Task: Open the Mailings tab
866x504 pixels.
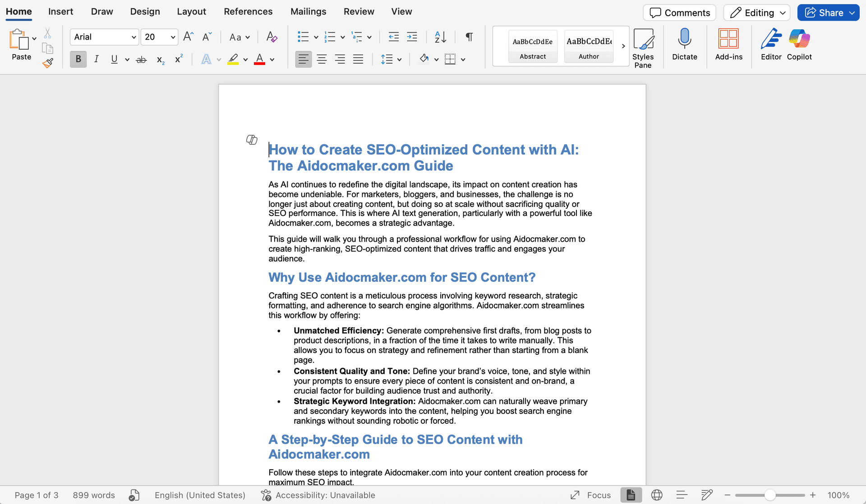Action: 308,11
